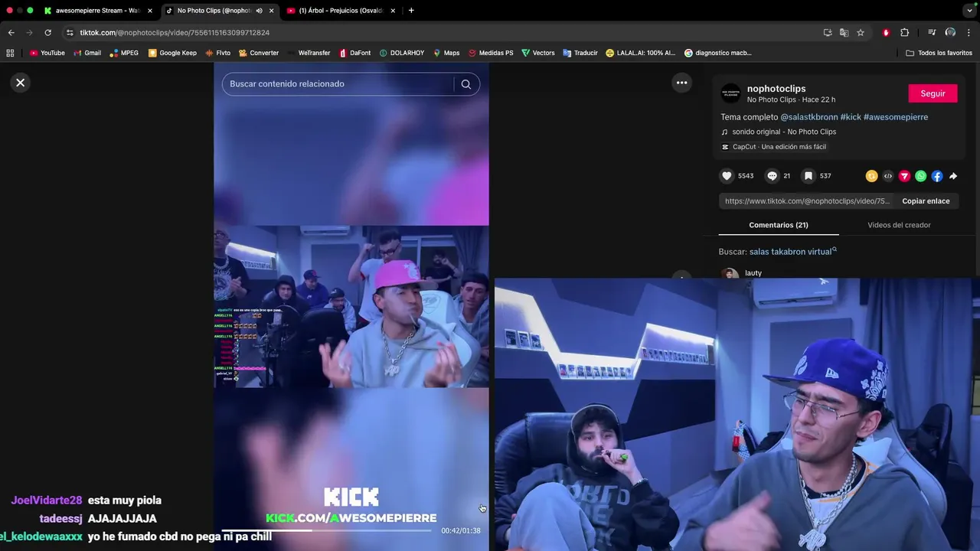Image resolution: width=980 pixels, height=551 pixels.
Task: Click the nophotoclips profile avatar
Action: (731, 93)
